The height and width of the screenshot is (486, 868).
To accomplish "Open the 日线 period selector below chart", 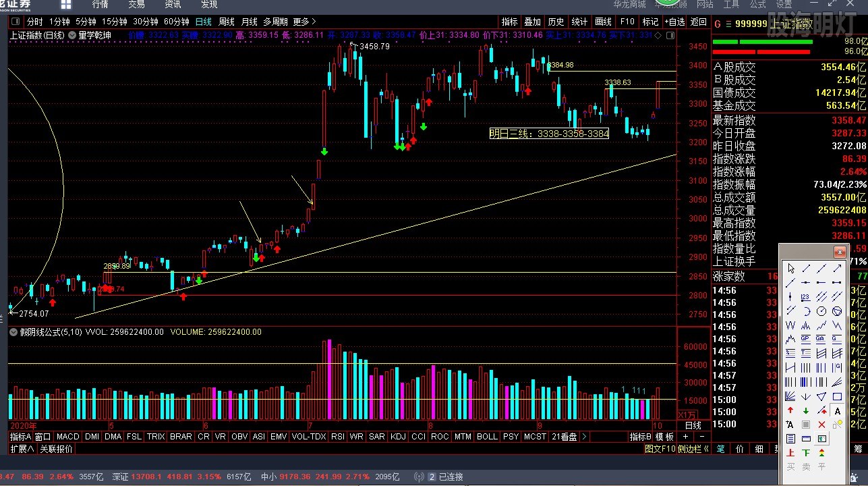I will [x=693, y=426].
